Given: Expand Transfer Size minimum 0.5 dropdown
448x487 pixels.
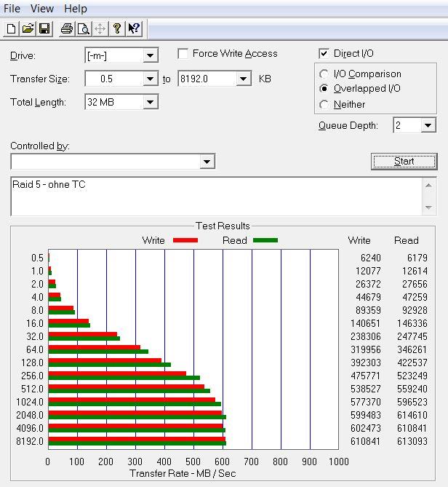Looking at the screenshot, I should click(x=150, y=79).
